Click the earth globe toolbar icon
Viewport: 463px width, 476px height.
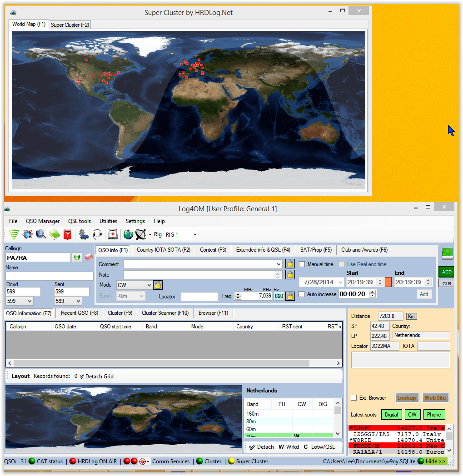(128, 234)
